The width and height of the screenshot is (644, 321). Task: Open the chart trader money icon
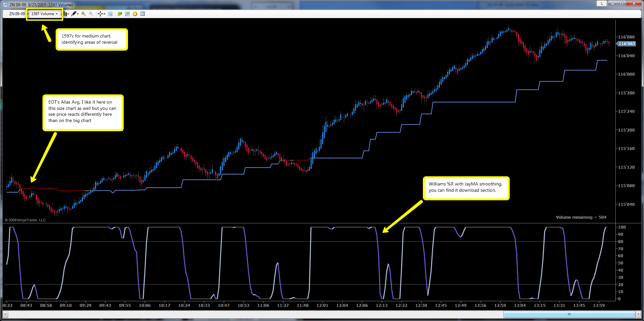click(120, 14)
